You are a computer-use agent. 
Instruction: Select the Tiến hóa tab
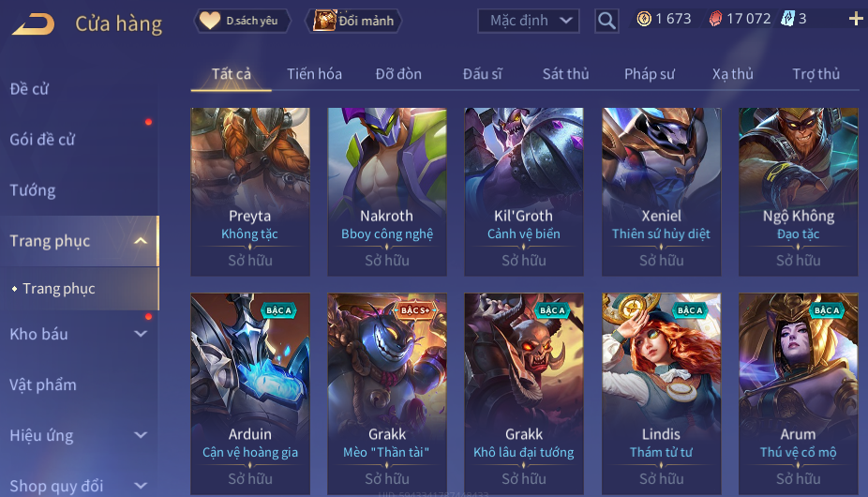(314, 74)
